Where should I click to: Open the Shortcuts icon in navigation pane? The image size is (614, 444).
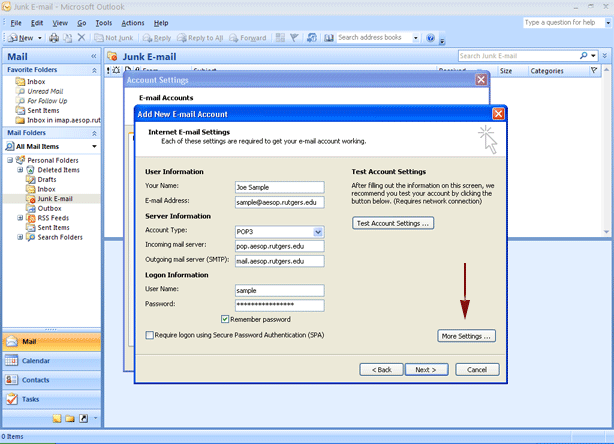click(84, 418)
